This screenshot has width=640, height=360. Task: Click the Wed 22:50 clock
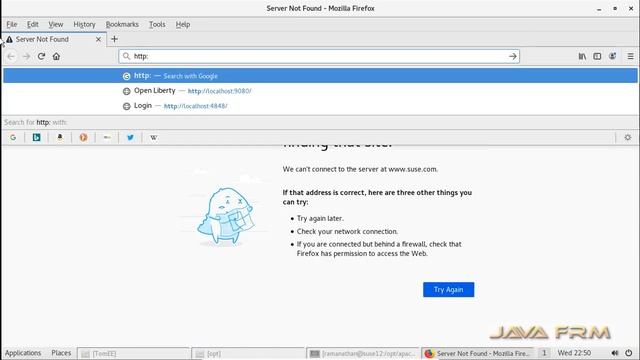tap(574, 353)
